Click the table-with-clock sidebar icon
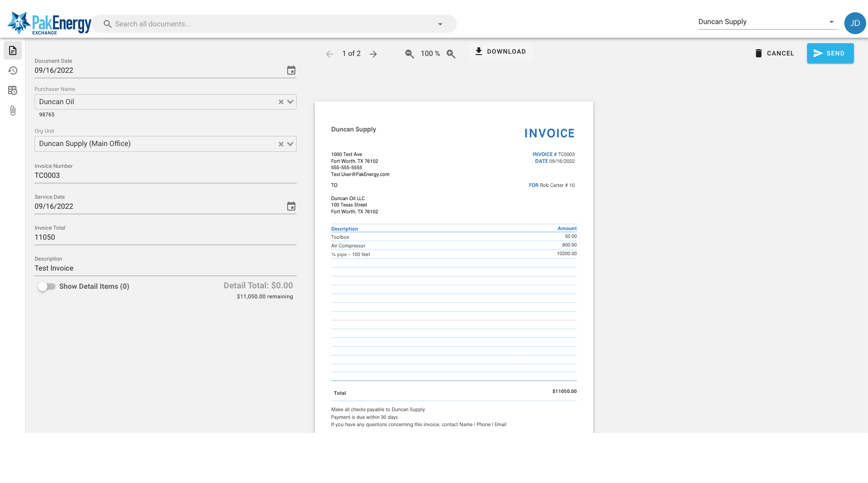This screenshot has height=483, width=868. coord(13,91)
